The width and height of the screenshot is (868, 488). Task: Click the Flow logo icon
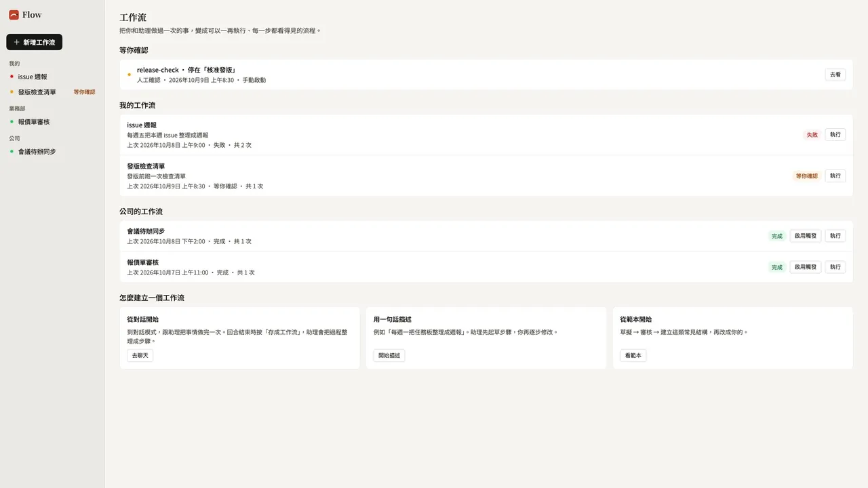coord(14,15)
